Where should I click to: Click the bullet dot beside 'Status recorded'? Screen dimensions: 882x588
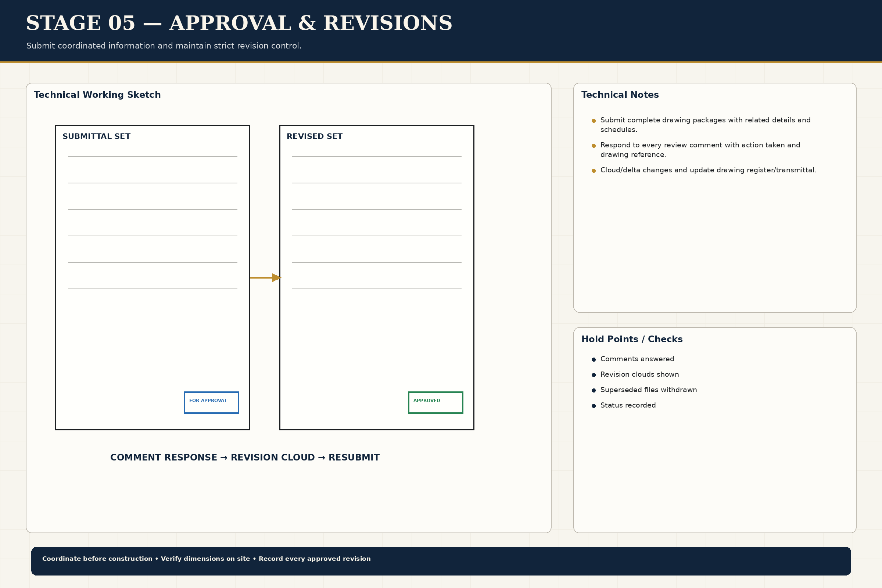[x=594, y=406]
